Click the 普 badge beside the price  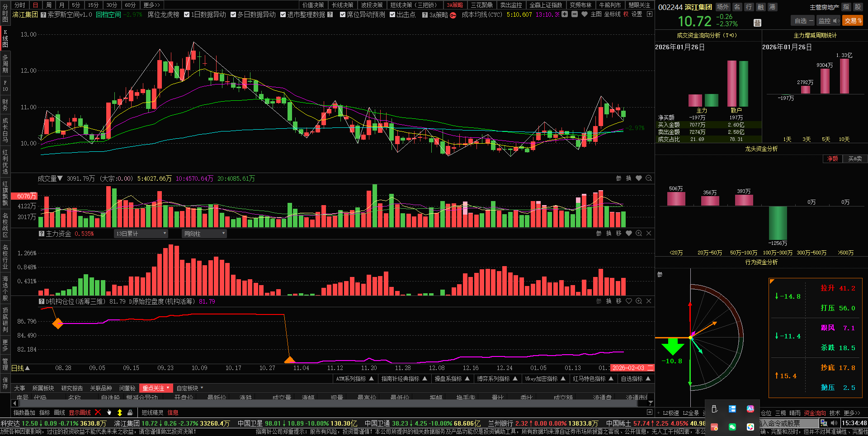click(x=758, y=23)
